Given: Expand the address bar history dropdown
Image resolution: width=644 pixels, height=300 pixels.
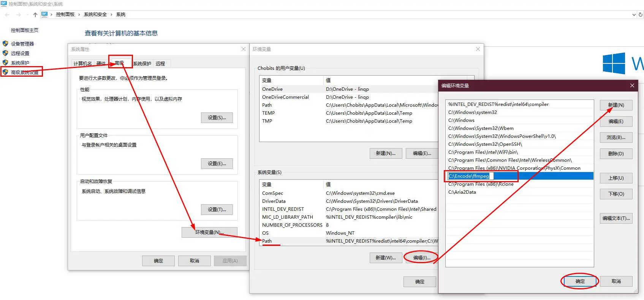Looking at the screenshot, I should point(634,14).
